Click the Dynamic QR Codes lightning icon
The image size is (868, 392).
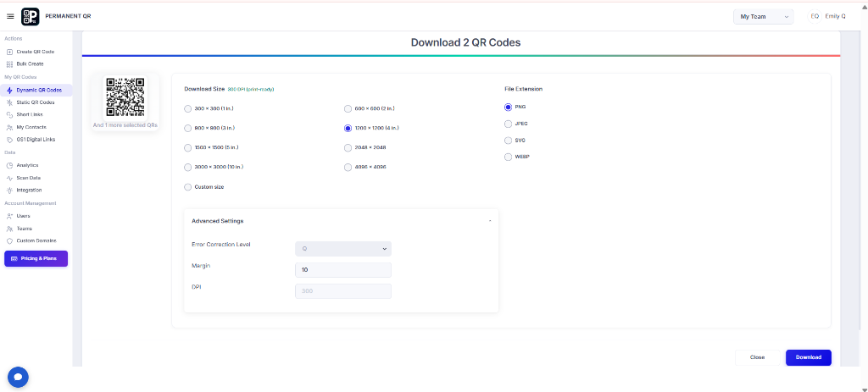point(9,90)
